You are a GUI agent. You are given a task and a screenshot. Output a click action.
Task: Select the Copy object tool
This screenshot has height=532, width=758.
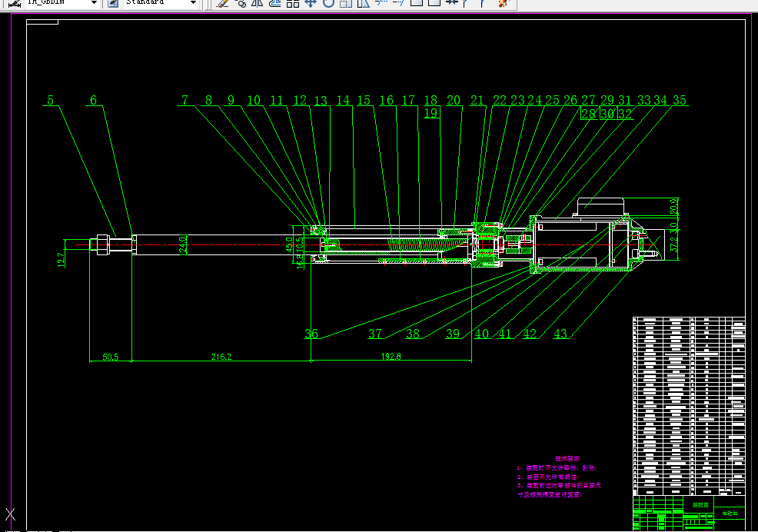tap(241, 3)
